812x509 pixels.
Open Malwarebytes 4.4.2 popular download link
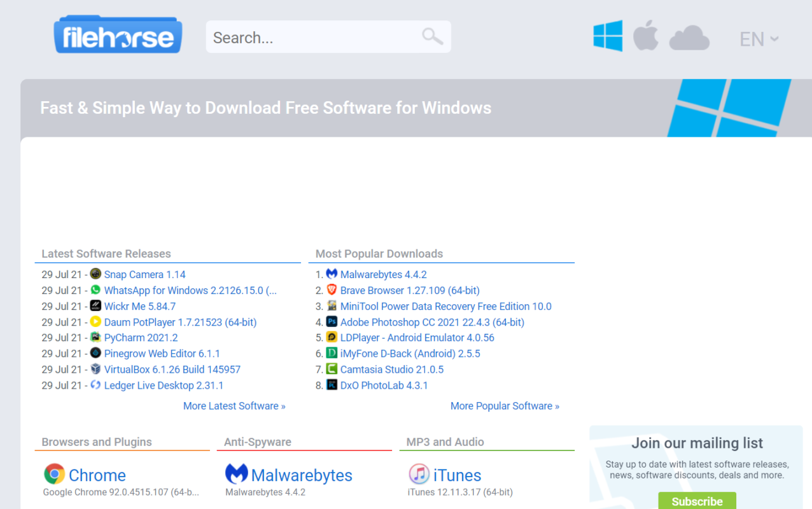383,275
